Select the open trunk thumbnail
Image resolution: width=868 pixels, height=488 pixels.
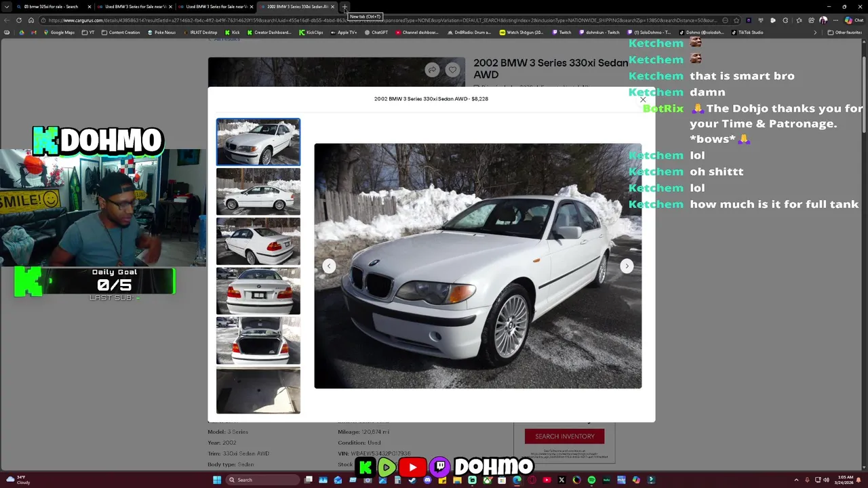[258, 340]
